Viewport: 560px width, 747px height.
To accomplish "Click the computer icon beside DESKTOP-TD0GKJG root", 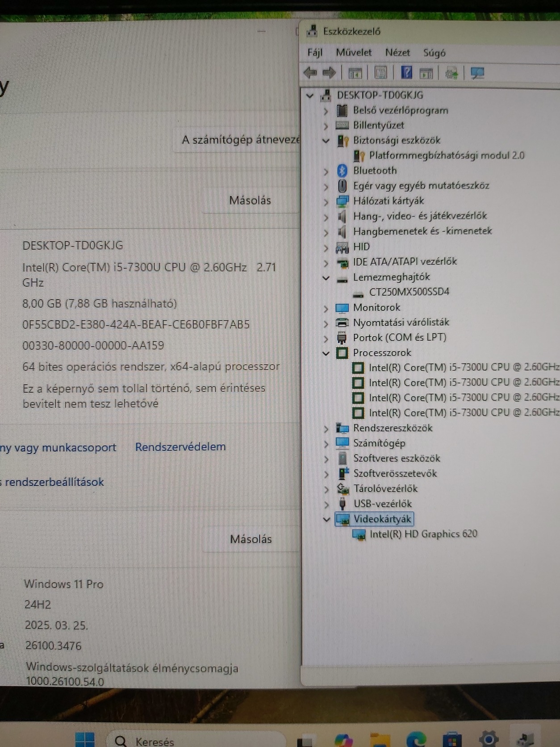I will pyautogui.click(x=326, y=95).
